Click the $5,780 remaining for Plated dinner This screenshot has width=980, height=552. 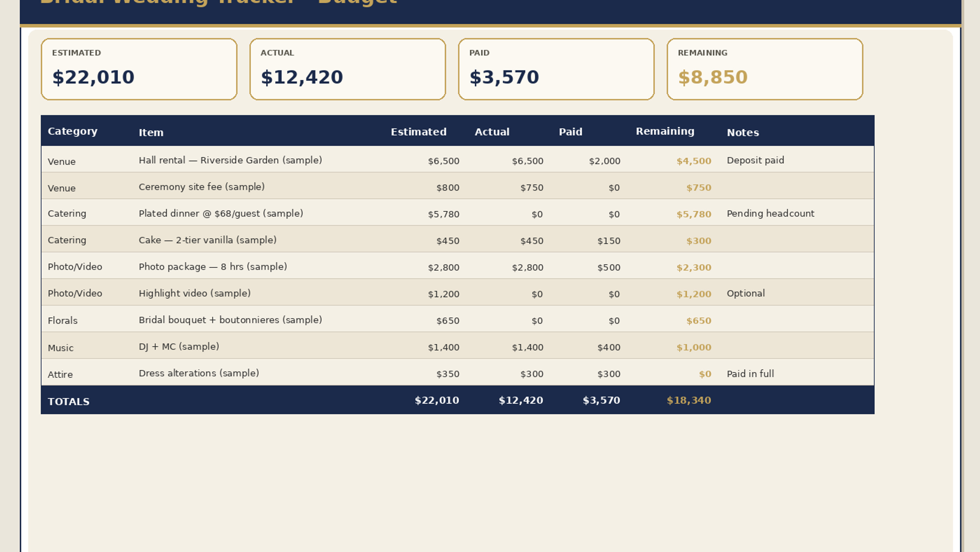694,214
